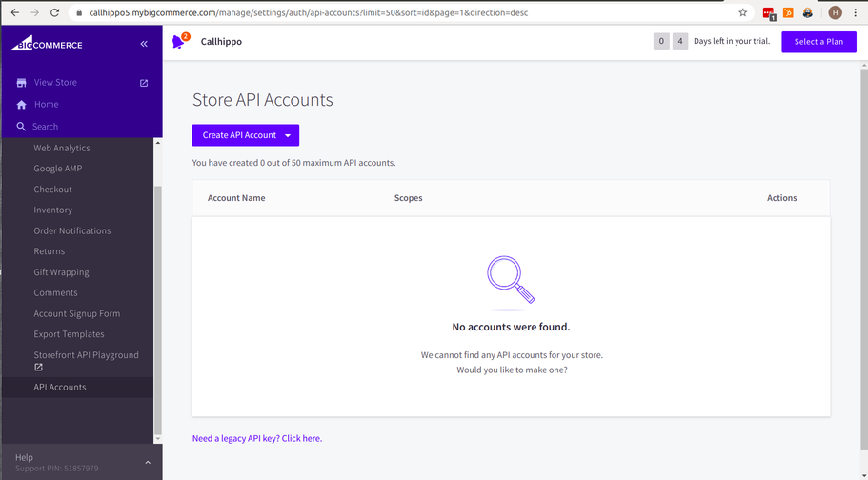
Task: Click the main page vertical scrollbar
Action: (864, 258)
